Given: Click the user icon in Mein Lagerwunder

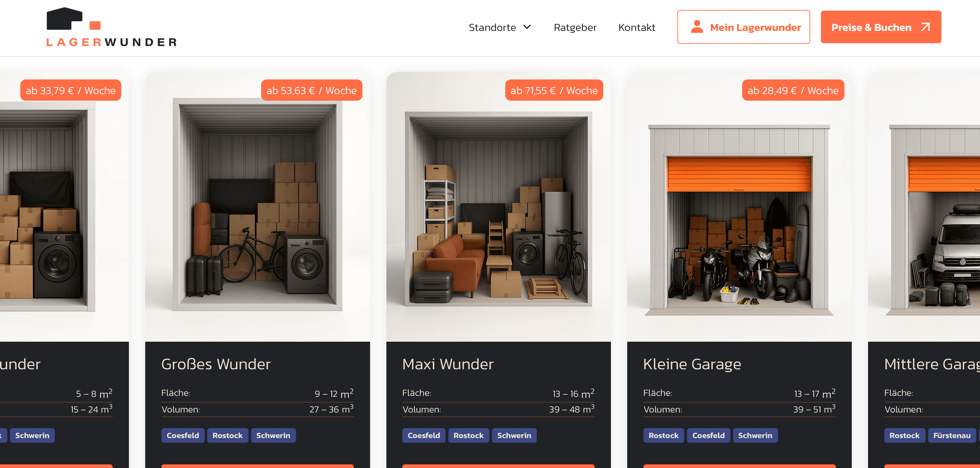Looking at the screenshot, I should pyautogui.click(x=697, y=27).
